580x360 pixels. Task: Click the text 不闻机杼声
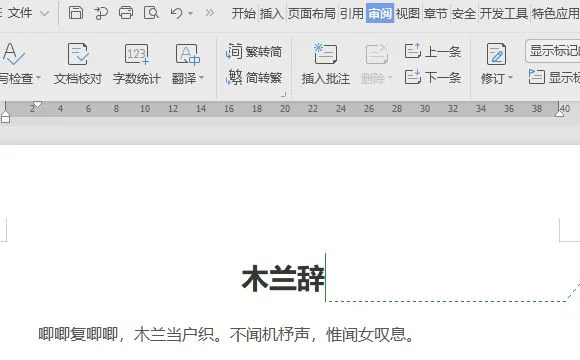coord(270,334)
